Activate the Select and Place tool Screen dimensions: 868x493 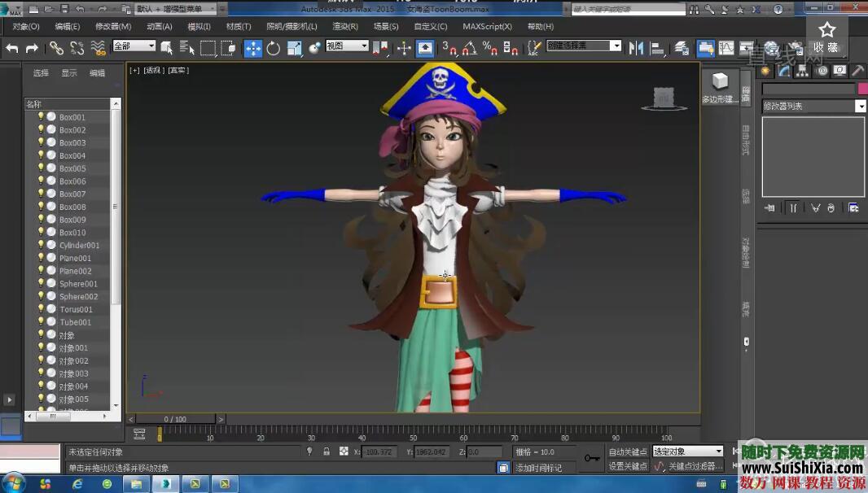(314, 49)
